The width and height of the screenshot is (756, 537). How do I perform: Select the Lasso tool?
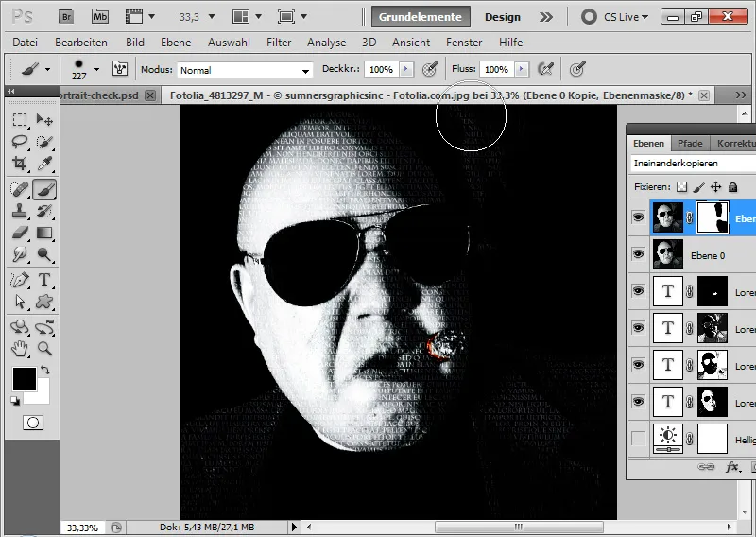click(x=19, y=142)
